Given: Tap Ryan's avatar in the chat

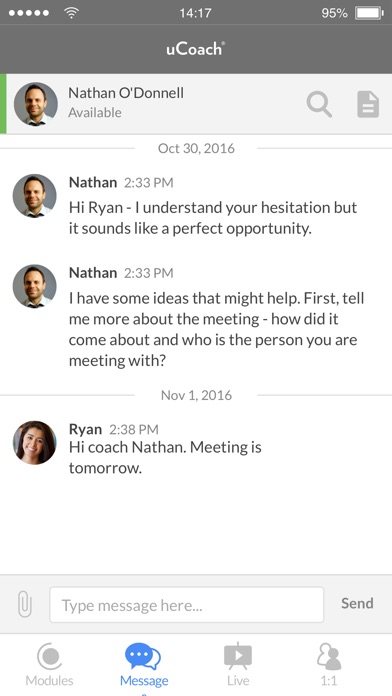Looking at the screenshot, I should 35,443.
